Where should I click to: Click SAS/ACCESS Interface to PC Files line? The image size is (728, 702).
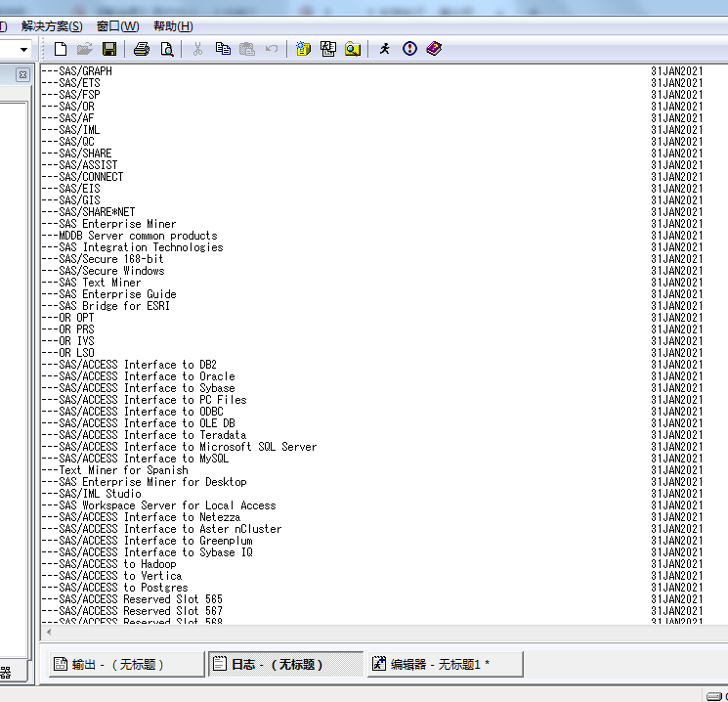[144, 400]
